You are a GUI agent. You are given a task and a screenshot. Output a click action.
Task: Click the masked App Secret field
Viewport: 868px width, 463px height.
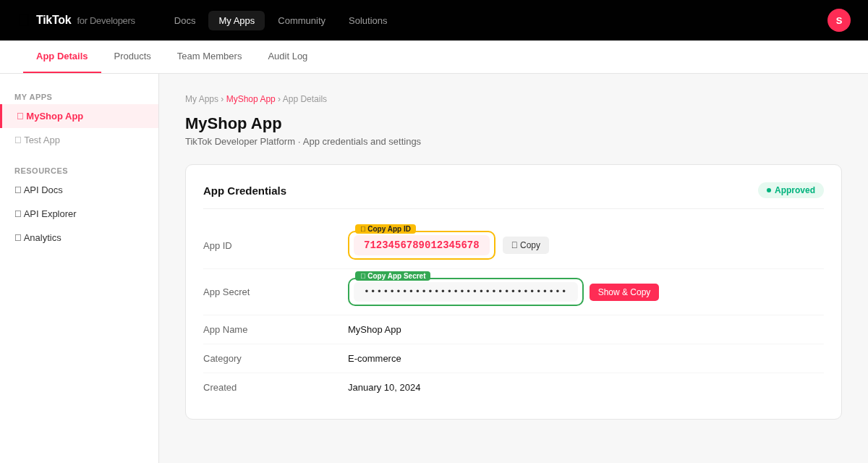466,292
